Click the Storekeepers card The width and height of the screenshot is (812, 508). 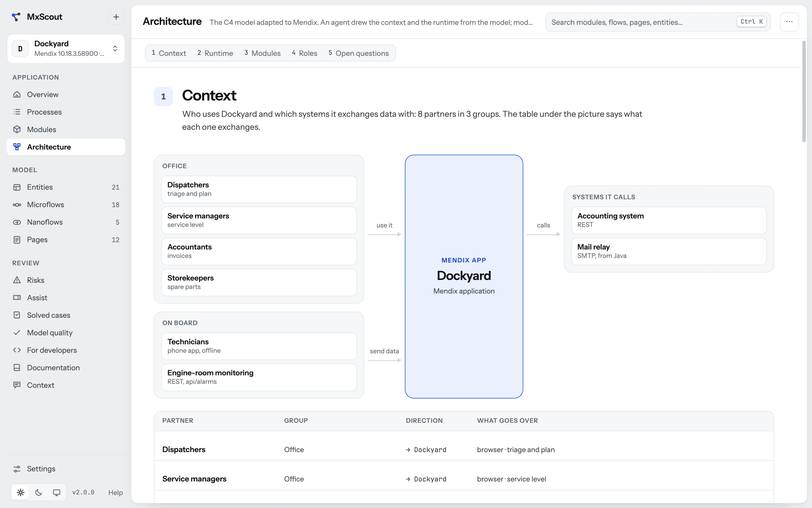259,282
